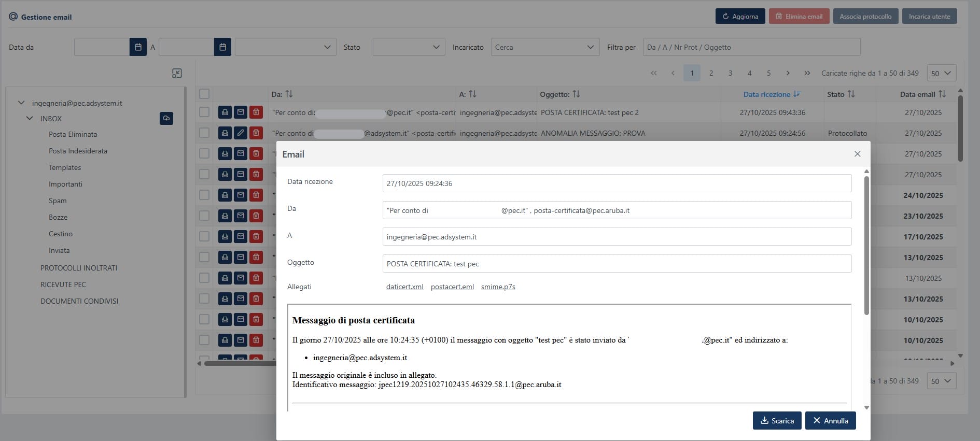Click the pencil edit icon on ANOMALIA MESSAGGIO row
This screenshot has width=980, height=441.
(x=241, y=133)
